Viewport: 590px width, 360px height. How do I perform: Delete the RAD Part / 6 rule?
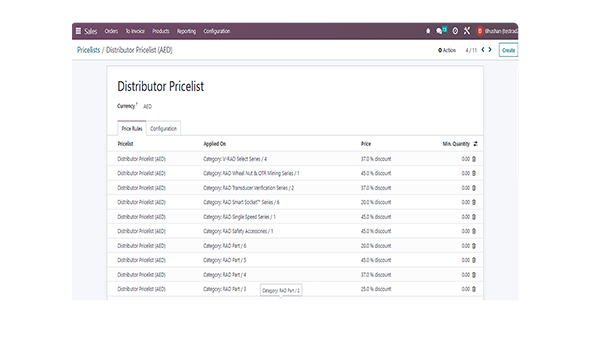(x=474, y=246)
